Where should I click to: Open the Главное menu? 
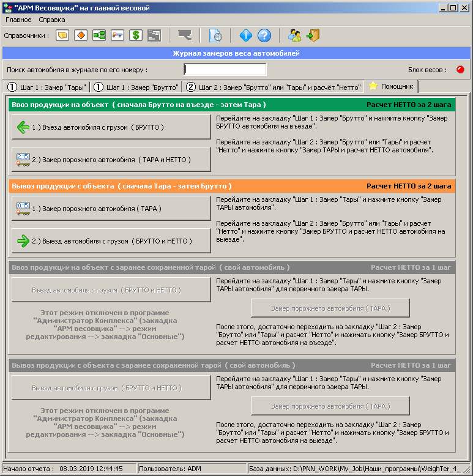(x=18, y=20)
